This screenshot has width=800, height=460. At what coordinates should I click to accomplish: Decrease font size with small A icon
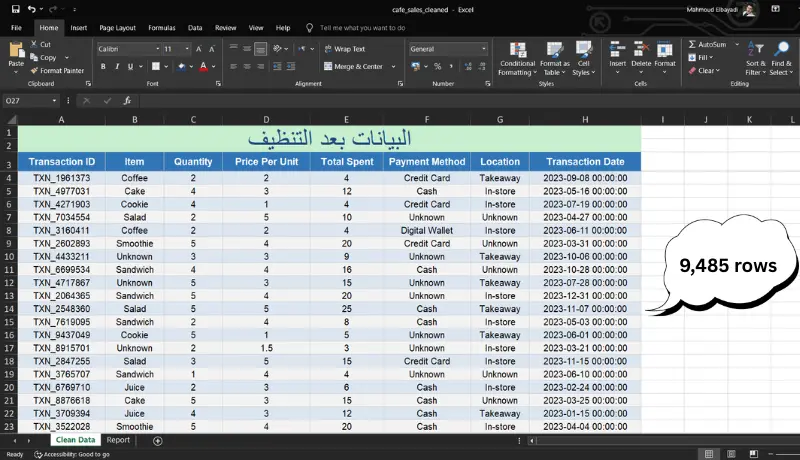click(212, 49)
